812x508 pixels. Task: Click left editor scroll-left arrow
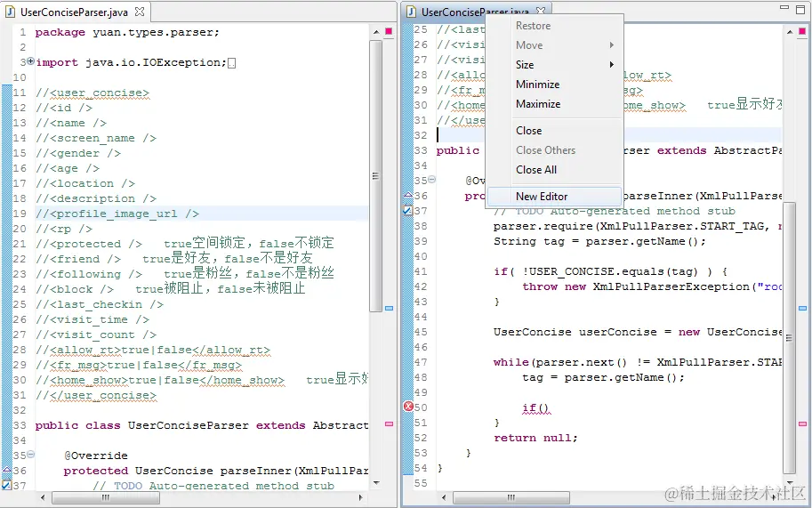click(43, 497)
